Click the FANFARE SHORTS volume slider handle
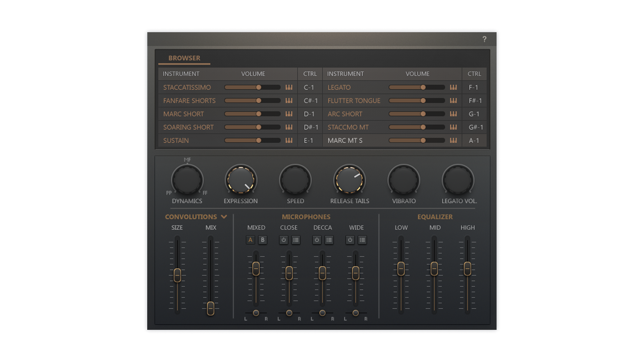 259,101
